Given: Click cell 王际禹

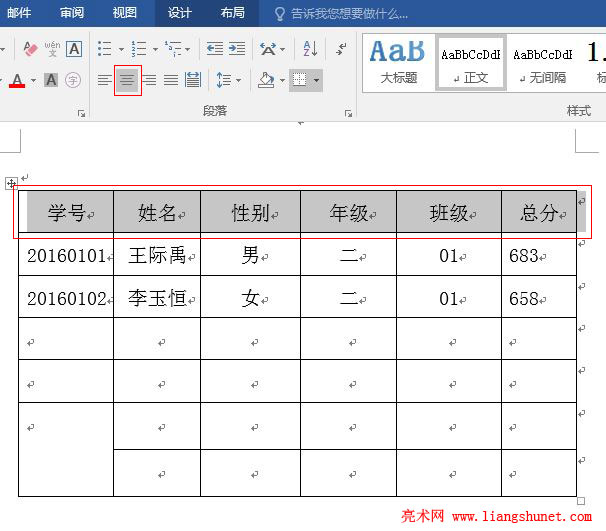Looking at the screenshot, I should [x=157, y=255].
